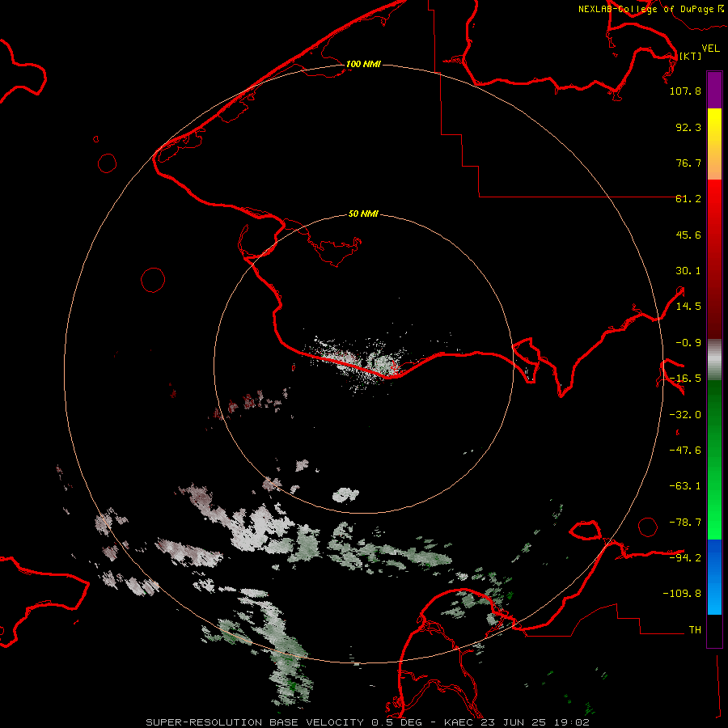This screenshot has width=728, height=728.
Task: Select the 76.7 velocity scale value
Action: click(688, 163)
